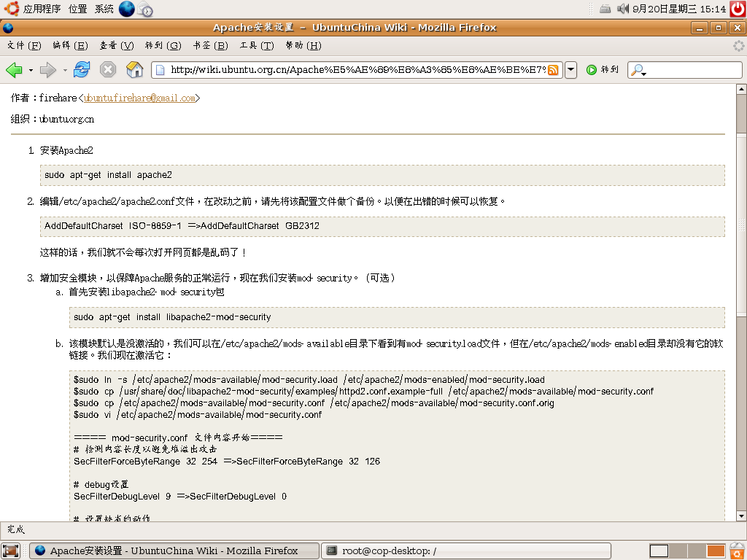
Task: Open the 系统 panel menu
Action: point(104,9)
